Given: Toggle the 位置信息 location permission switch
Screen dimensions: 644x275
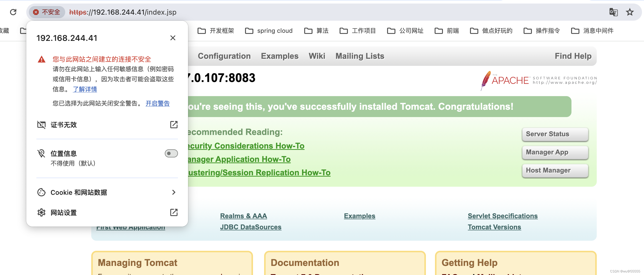Looking at the screenshot, I should (x=171, y=153).
